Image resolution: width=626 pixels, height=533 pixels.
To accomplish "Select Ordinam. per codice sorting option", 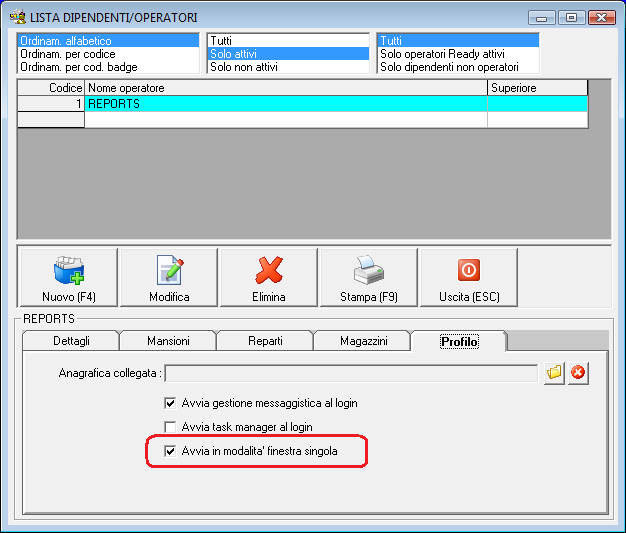I will click(x=108, y=54).
